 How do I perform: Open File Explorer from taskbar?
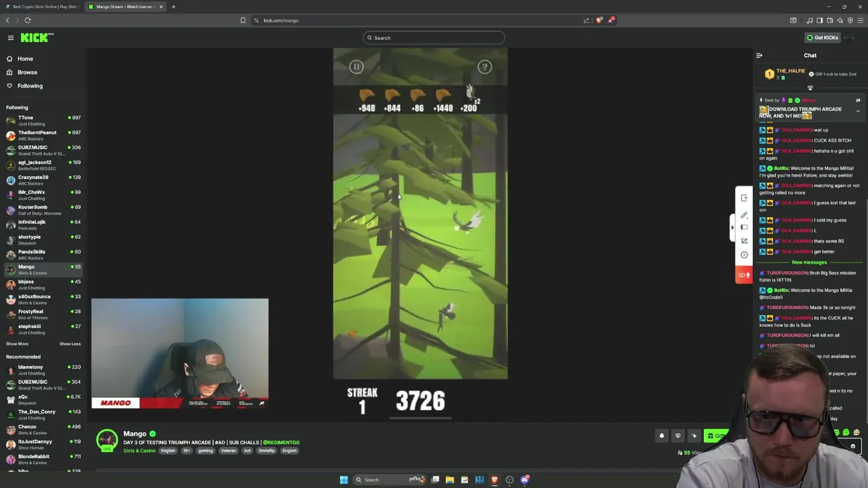(450, 480)
